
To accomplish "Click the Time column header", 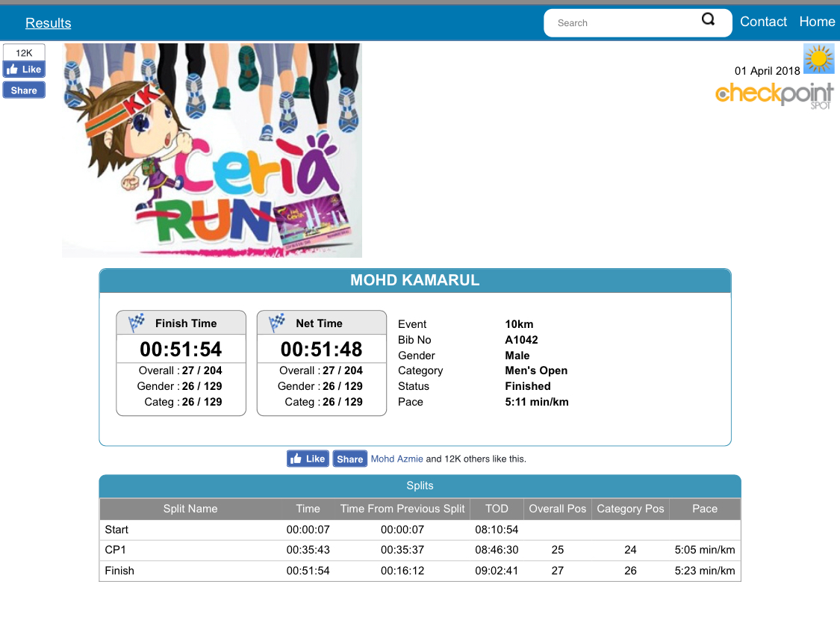I will pyautogui.click(x=308, y=509).
